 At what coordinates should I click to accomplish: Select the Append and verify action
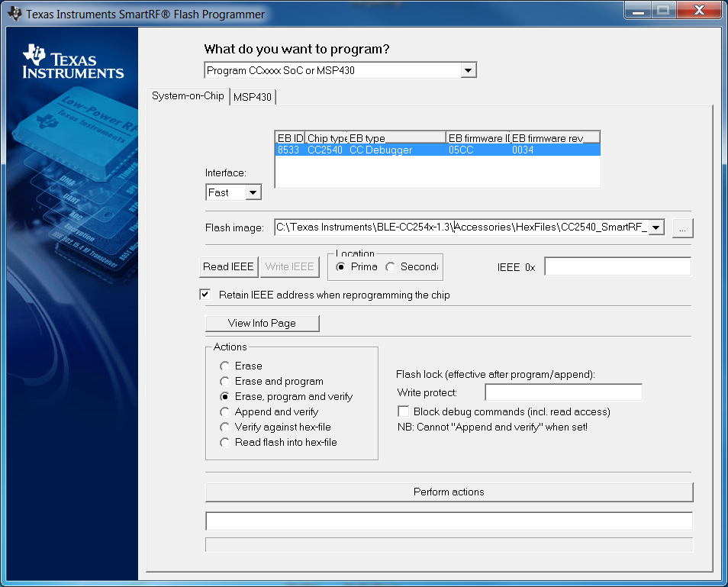(225, 412)
